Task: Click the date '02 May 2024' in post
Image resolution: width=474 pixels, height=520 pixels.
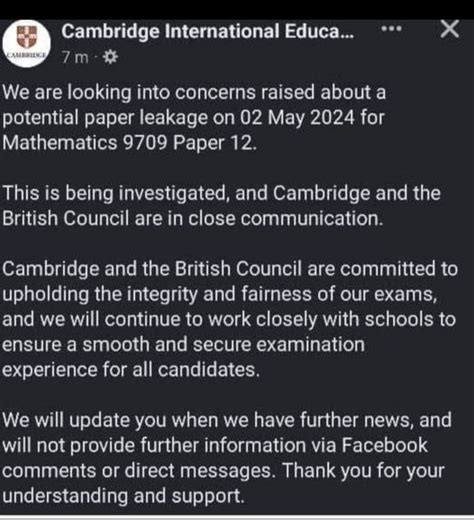Action: click(x=297, y=118)
